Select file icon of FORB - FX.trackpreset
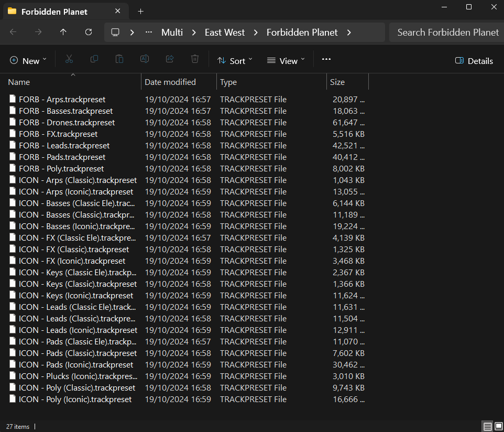 click(x=13, y=134)
